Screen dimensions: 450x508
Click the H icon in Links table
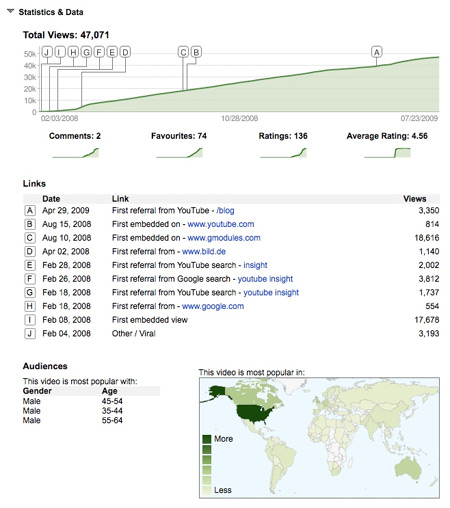(30, 306)
